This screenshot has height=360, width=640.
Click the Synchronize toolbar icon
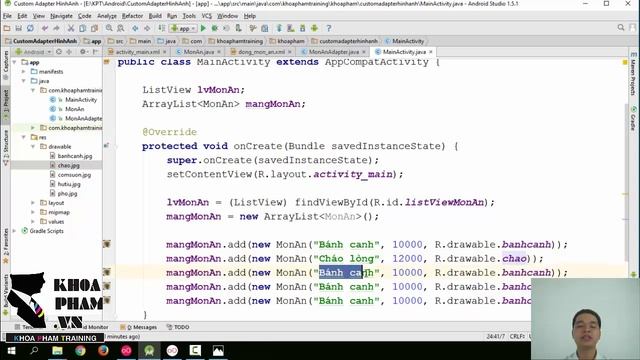coord(30,28)
